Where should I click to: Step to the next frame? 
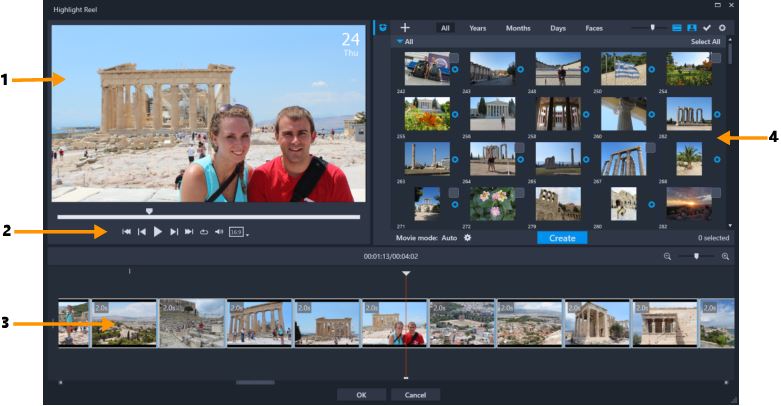(x=174, y=232)
